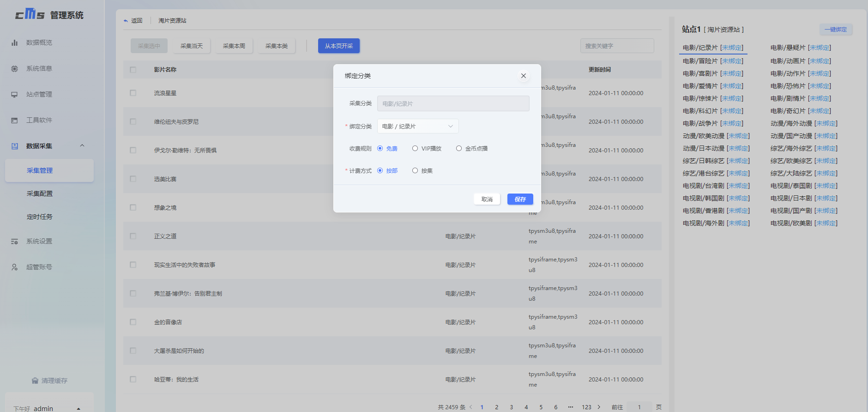This screenshot has height=412, width=868.
Task: Click 未绑定 link for 动漫/日本动漫
Action: point(738,148)
